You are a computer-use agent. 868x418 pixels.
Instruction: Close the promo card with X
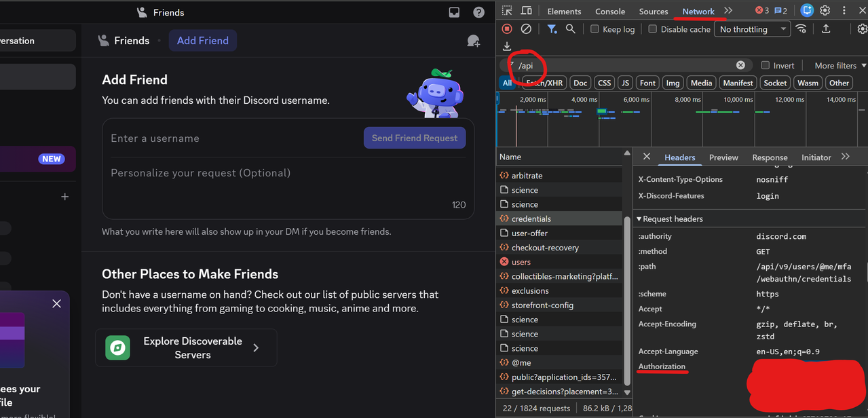57,303
